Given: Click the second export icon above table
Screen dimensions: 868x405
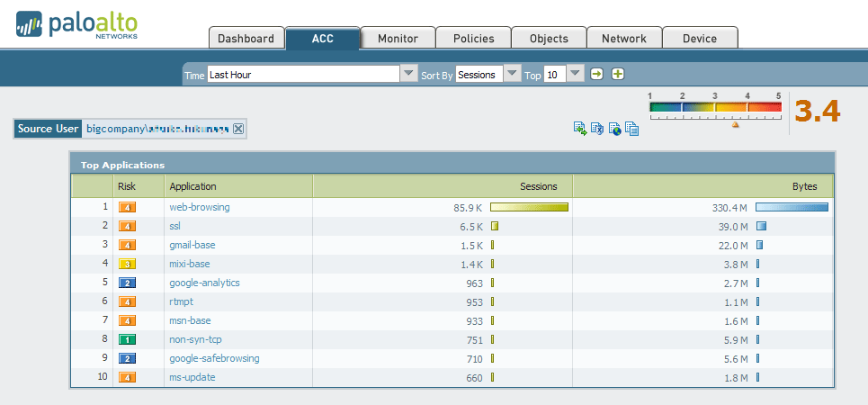Looking at the screenshot, I should [597, 129].
